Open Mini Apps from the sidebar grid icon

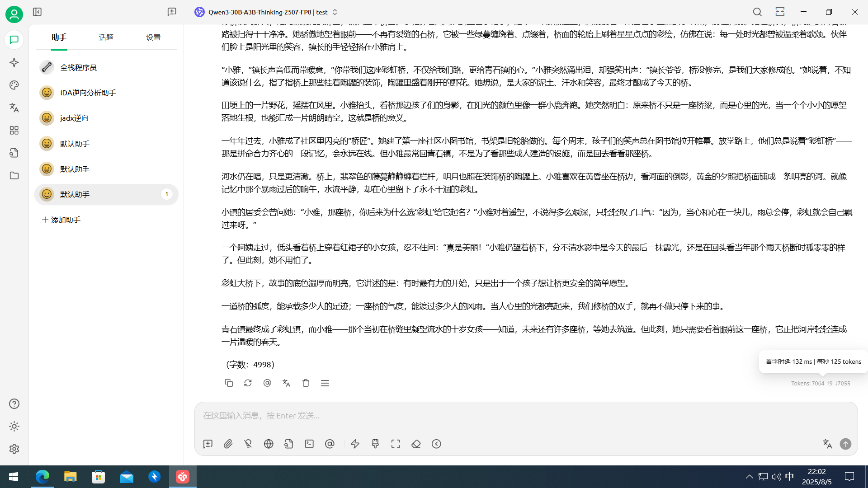14,130
